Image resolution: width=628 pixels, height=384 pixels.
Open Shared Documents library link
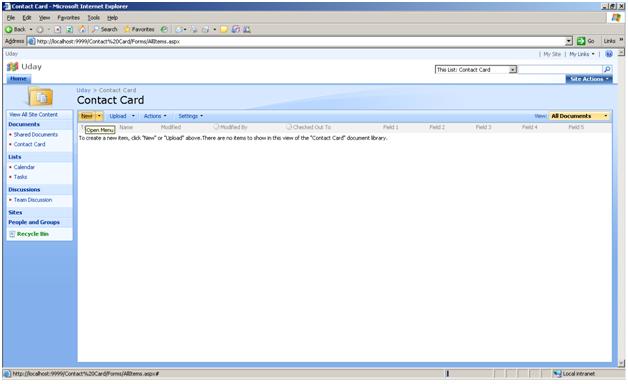(36, 135)
